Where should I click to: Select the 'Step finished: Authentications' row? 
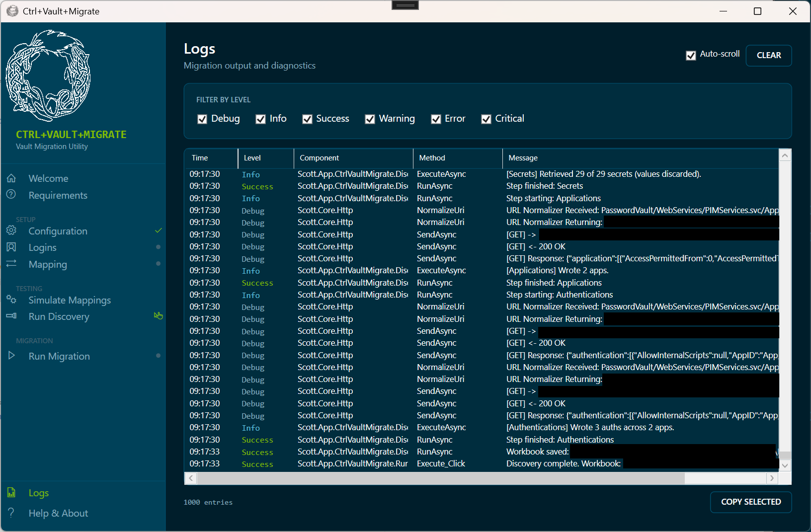pos(482,440)
